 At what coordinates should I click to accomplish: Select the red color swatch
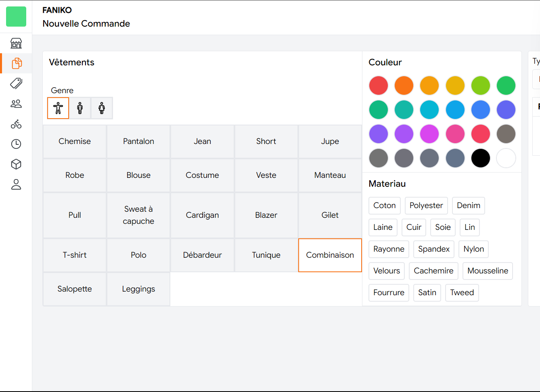coord(378,85)
